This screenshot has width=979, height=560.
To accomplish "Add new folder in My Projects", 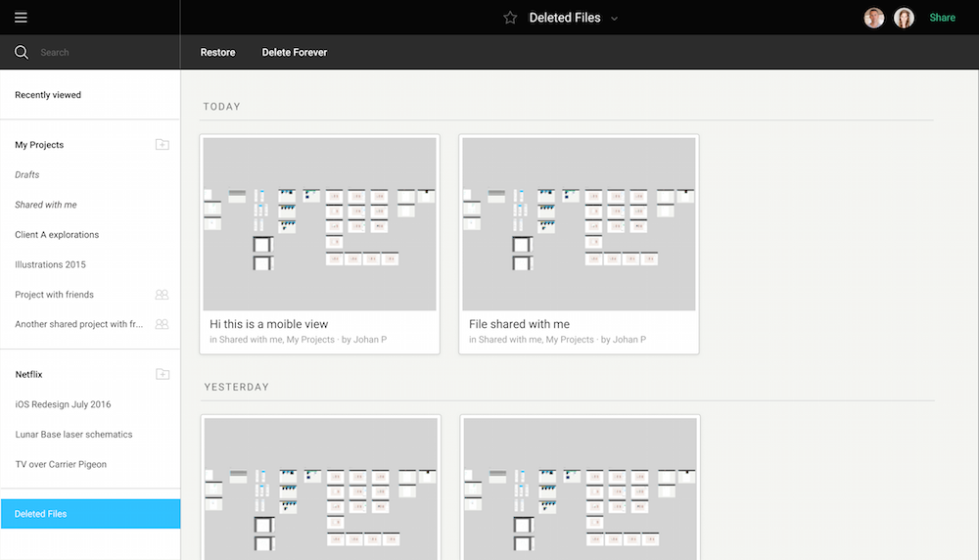I will click(163, 144).
